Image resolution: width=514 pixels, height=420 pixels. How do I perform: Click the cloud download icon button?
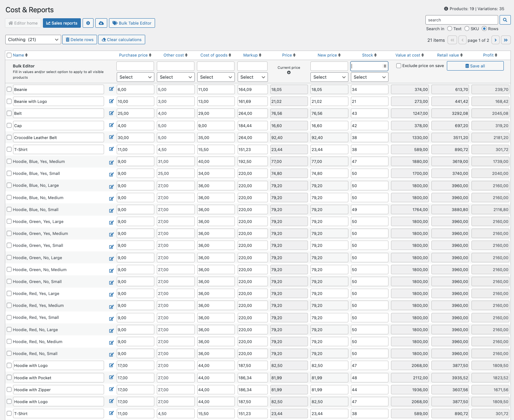[101, 23]
